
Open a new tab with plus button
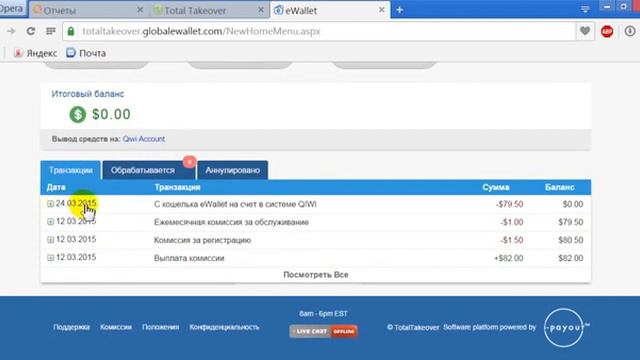[x=400, y=10]
